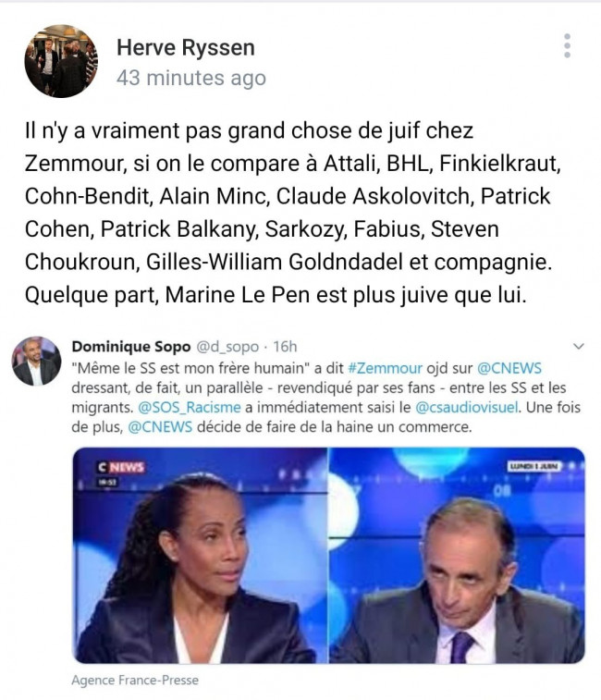Open Herve Ryssen's profile picture
601x700 pixels.
[61, 61]
